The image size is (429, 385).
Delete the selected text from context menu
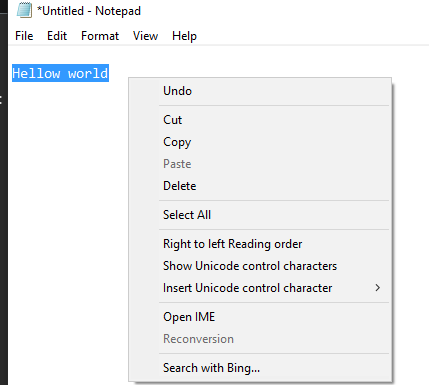(260, 186)
